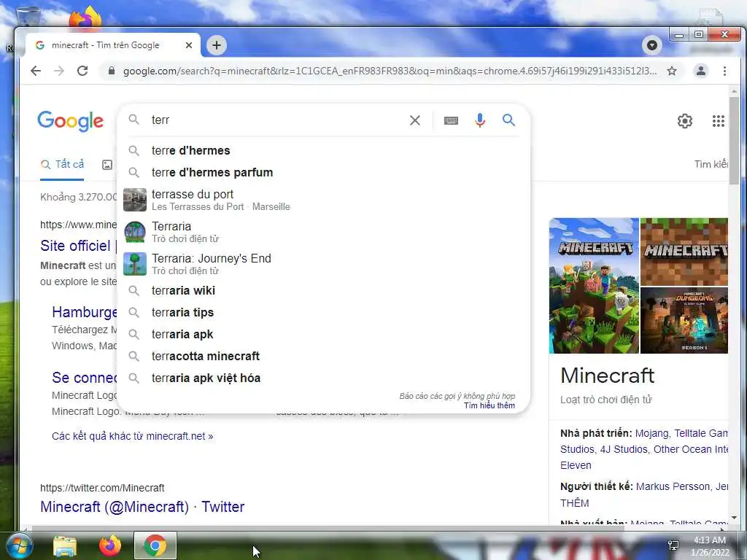Click the terrasse du port thumbnail
The height and width of the screenshot is (560, 747).
click(x=135, y=200)
